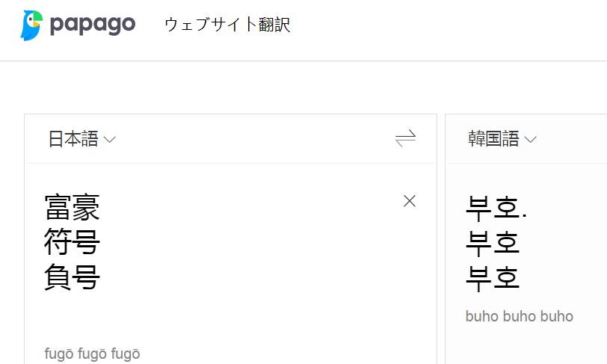
Task: Click the chevron arrow beside 韓国語
Action: point(530,140)
